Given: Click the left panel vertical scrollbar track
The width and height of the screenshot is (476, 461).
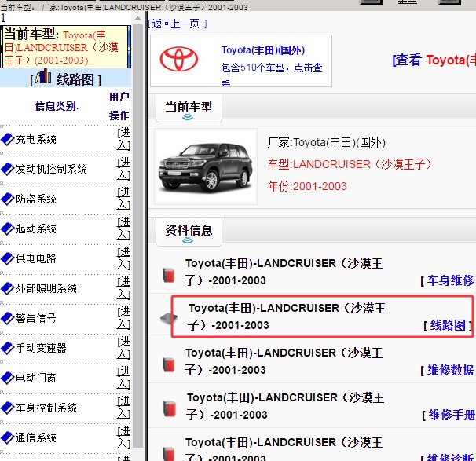Looking at the screenshot, I should 137,236.
